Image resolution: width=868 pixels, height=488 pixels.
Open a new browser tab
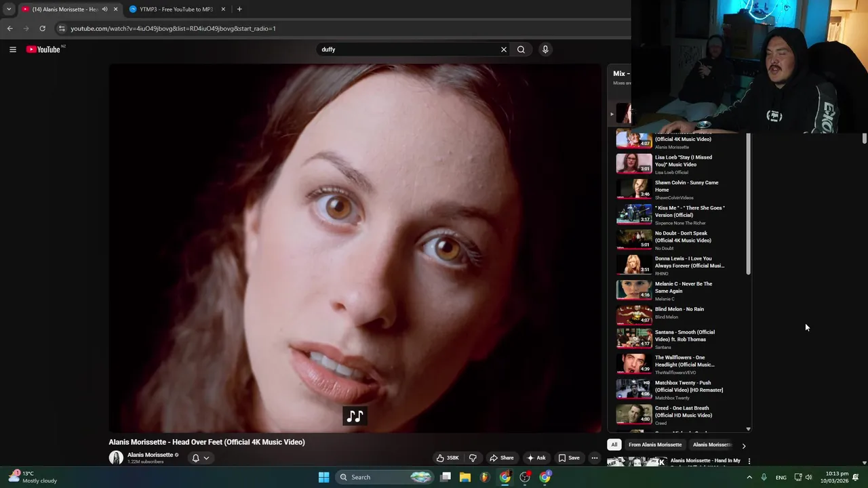[239, 9]
